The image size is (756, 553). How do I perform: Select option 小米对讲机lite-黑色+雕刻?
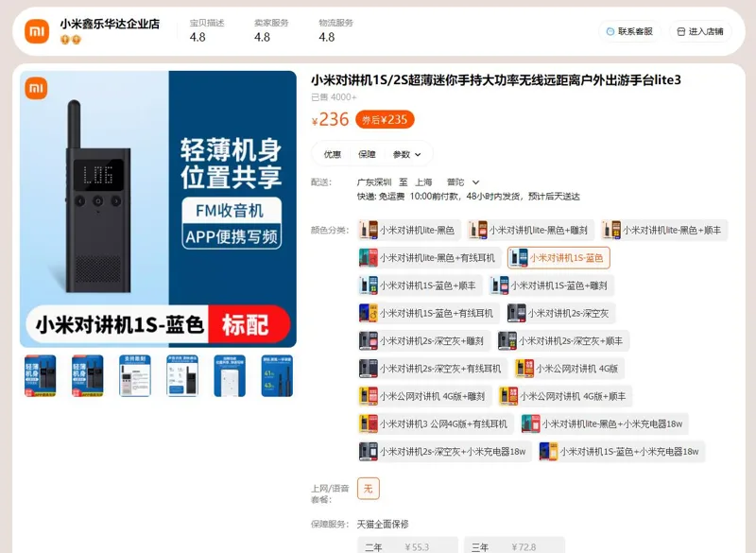(x=530, y=230)
